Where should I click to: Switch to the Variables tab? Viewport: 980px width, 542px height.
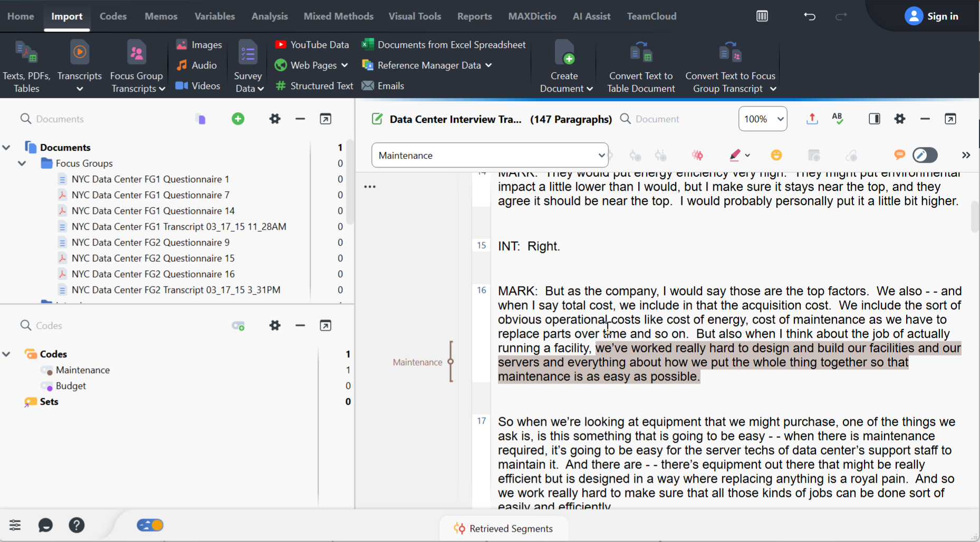click(215, 16)
